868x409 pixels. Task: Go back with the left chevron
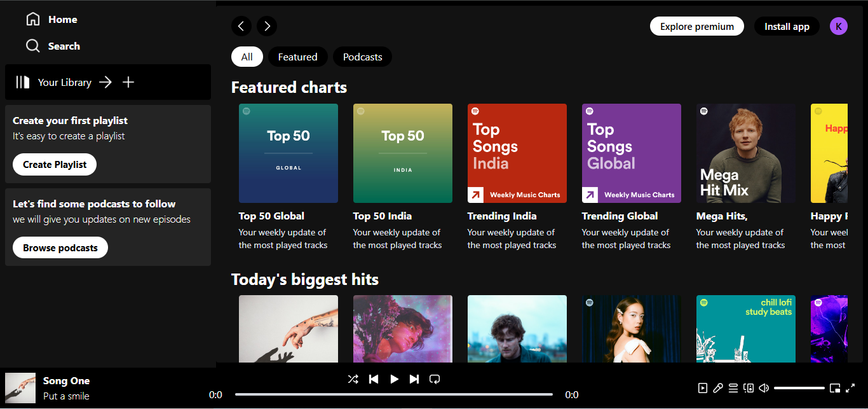(x=241, y=26)
